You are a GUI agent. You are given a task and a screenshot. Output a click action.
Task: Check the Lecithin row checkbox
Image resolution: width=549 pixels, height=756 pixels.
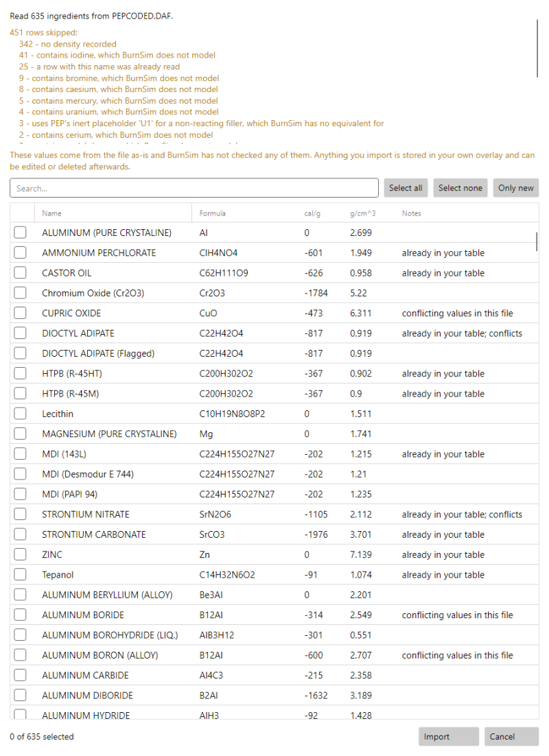pos(20,414)
